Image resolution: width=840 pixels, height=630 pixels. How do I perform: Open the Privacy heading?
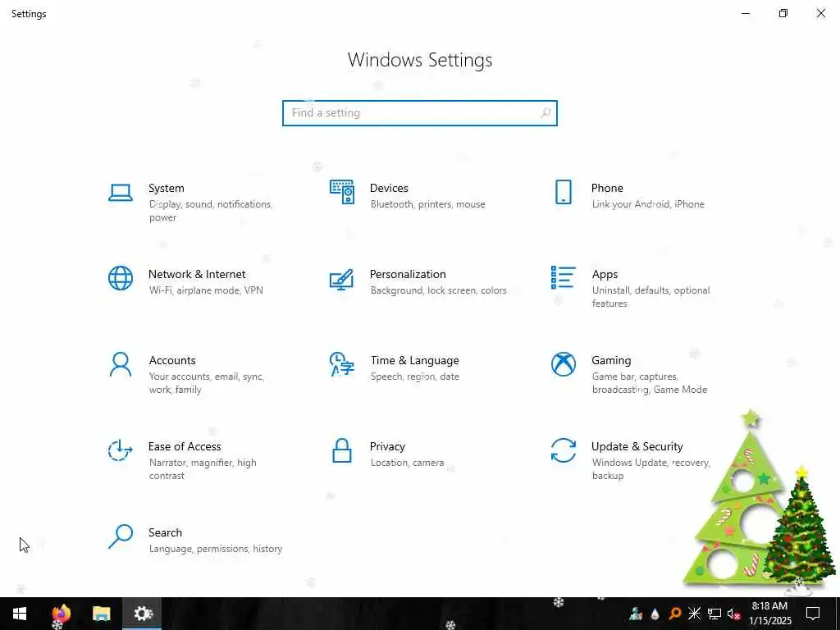pos(387,446)
